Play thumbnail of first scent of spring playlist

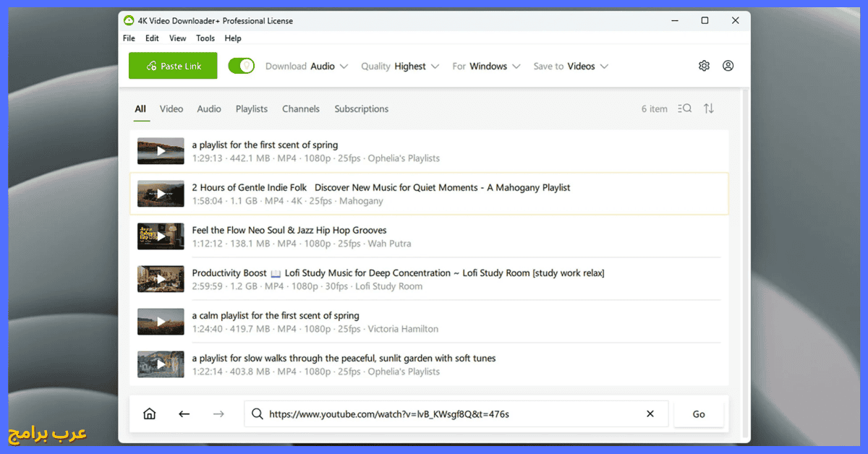(161, 151)
